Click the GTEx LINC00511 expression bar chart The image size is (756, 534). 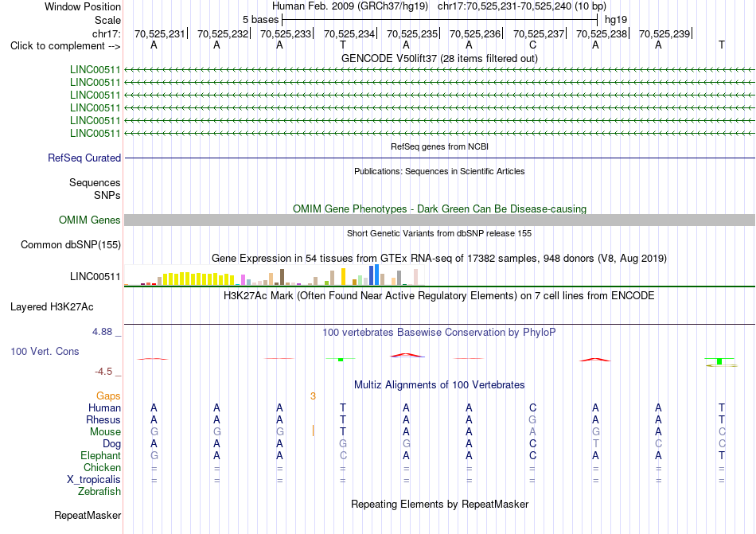click(x=275, y=275)
